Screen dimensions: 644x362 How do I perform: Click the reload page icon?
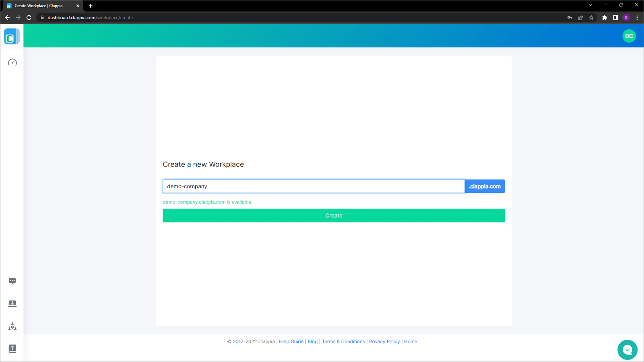(x=29, y=17)
